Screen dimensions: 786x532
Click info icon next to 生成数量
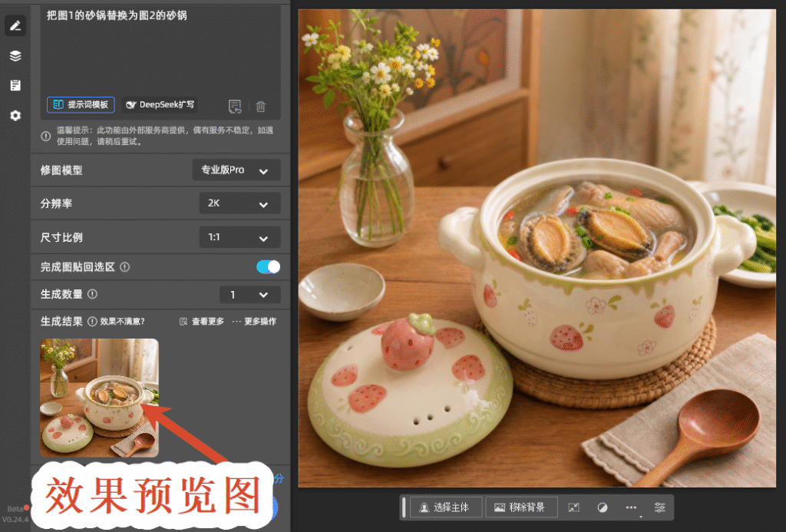pyautogui.click(x=93, y=294)
